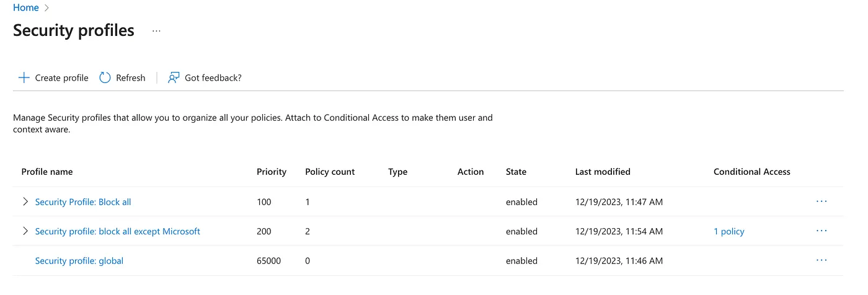Screen dimensions: 868x295
Task: Sort by Last modified column header
Action: tap(603, 172)
